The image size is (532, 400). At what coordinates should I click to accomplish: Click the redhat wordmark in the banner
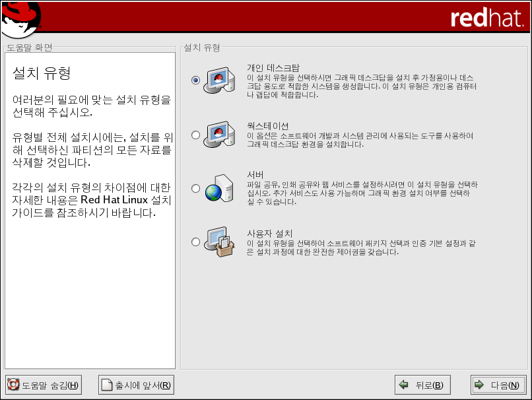tap(486, 18)
